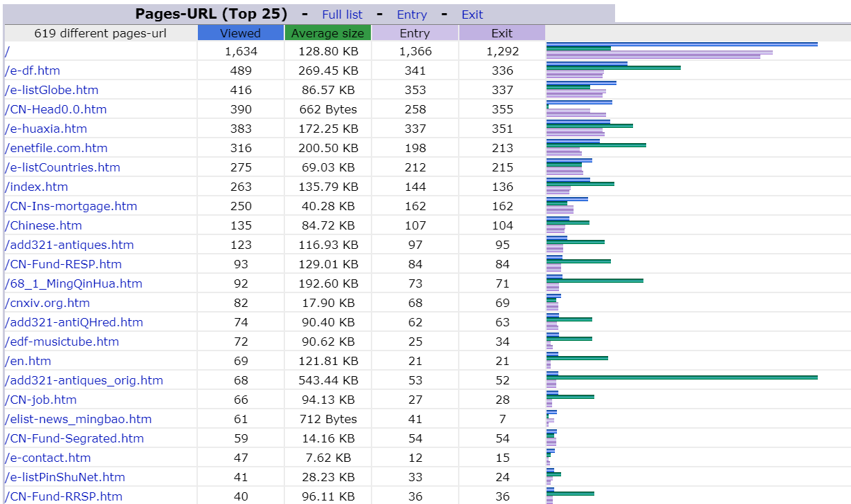Select the 28.23 KB size cell
Image resolution: width=851 pixels, height=504 pixels.
tap(328, 477)
